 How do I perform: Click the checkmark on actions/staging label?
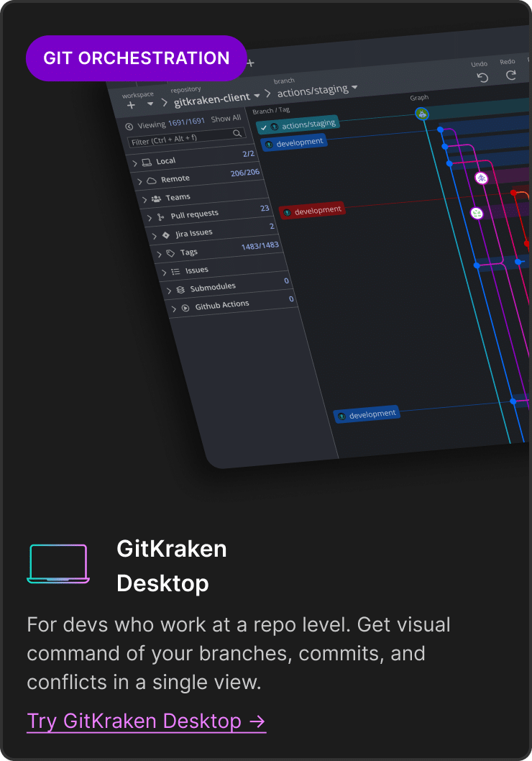tap(264, 127)
